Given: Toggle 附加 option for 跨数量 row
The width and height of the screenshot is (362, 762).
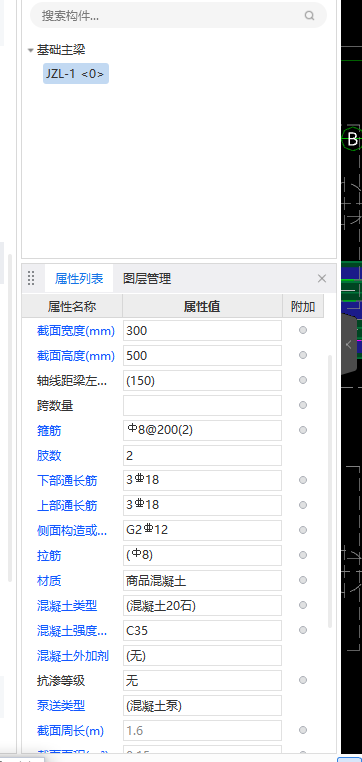Looking at the screenshot, I should tap(303, 405).
